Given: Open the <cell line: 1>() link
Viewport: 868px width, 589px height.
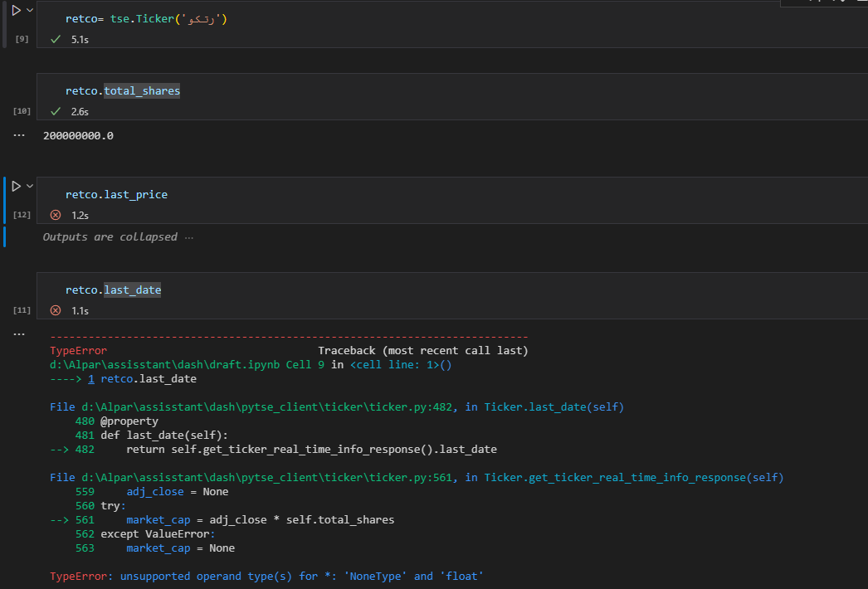Looking at the screenshot, I should (x=401, y=365).
